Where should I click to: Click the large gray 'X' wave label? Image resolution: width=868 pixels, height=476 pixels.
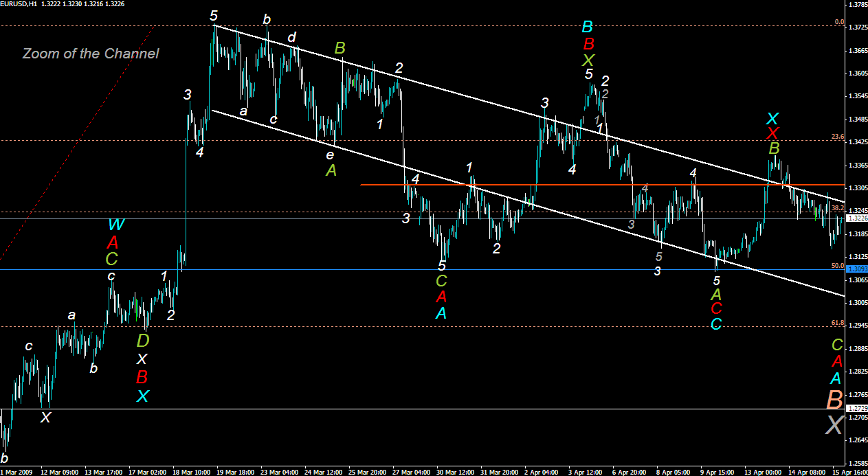point(834,425)
